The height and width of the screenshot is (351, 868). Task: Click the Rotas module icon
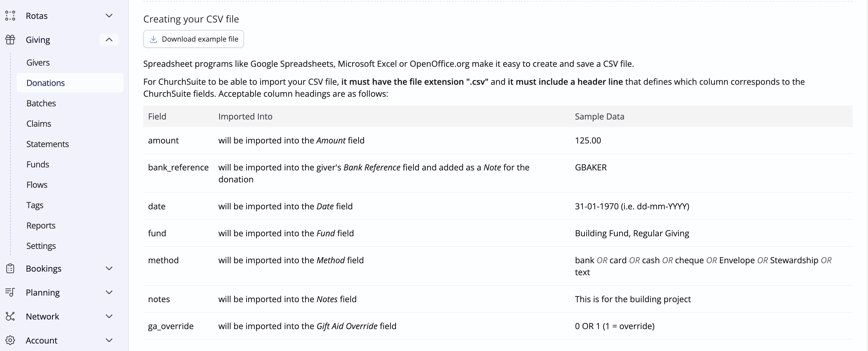pyautogui.click(x=10, y=16)
